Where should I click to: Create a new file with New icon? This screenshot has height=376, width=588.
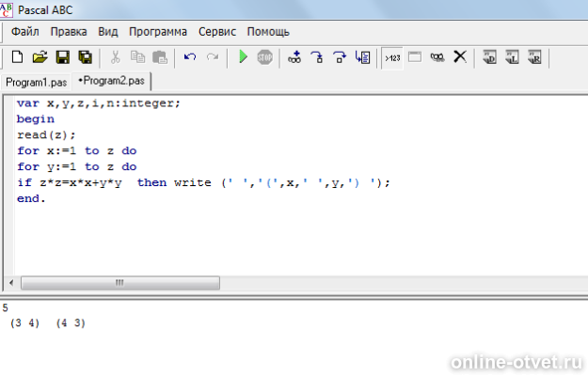pos(17,57)
